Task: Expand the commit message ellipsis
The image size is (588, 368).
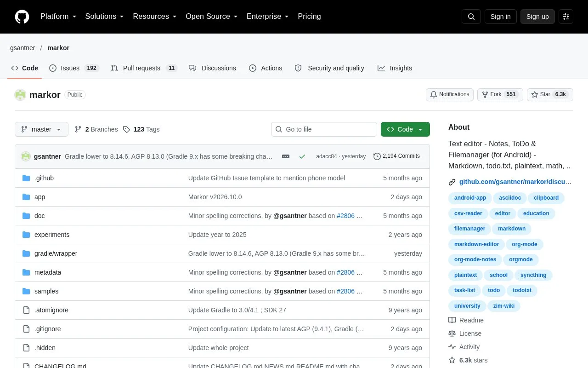Action: pos(286,156)
